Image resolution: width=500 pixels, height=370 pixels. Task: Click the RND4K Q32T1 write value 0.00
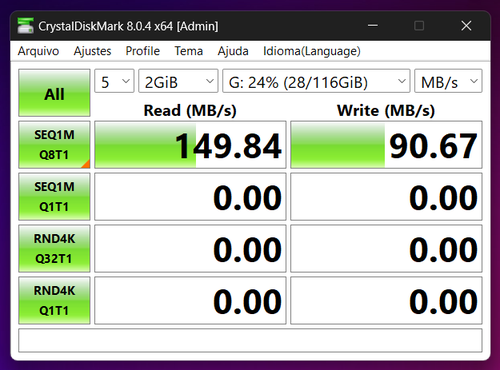click(386, 249)
